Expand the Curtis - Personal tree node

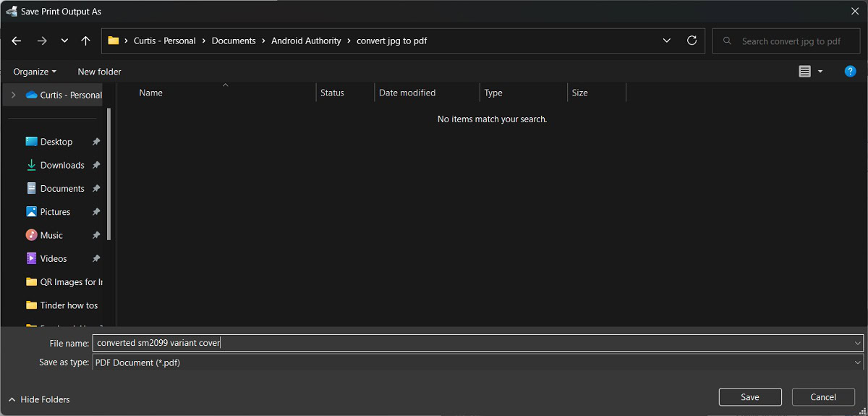(x=13, y=95)
